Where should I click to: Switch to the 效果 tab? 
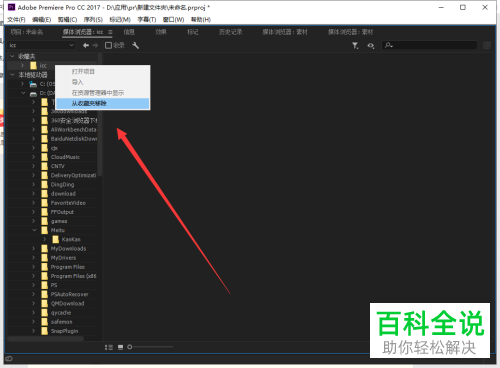point(161,32)
